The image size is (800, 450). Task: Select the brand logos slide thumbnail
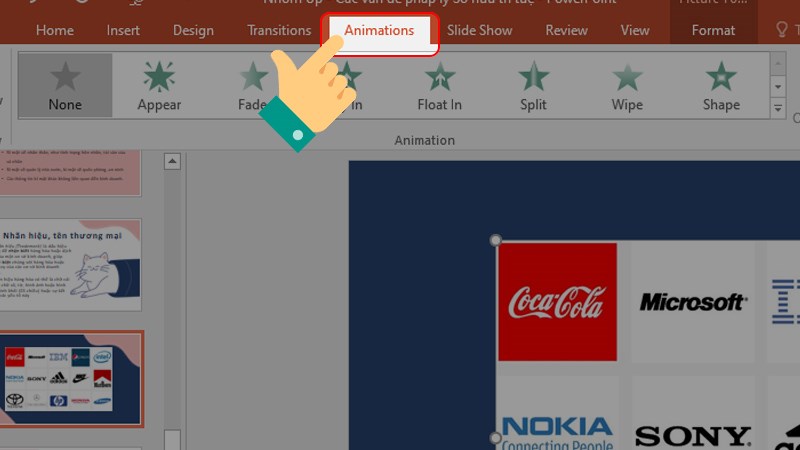coord(71,379)
